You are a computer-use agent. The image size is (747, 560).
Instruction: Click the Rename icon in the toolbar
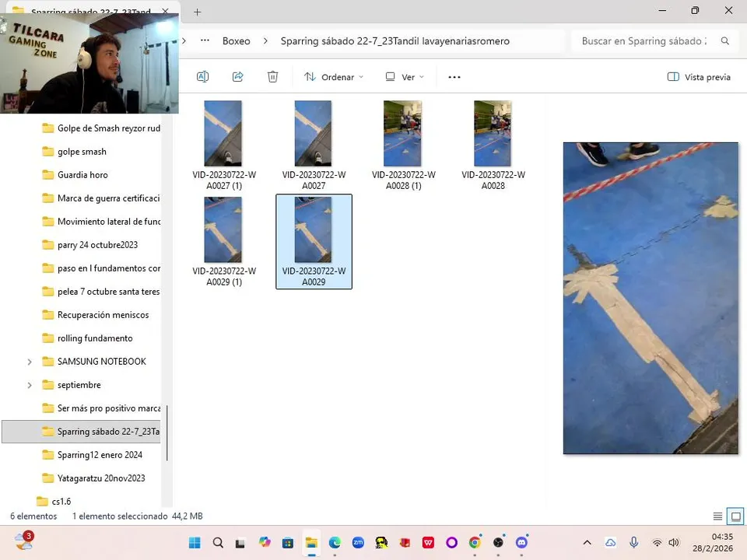tap(202, 77)
